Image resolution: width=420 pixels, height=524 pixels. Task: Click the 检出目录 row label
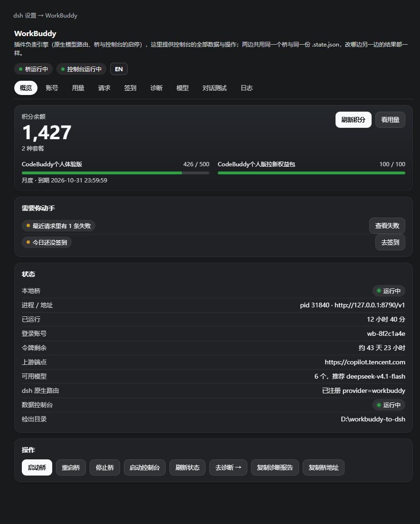point(34,419)
